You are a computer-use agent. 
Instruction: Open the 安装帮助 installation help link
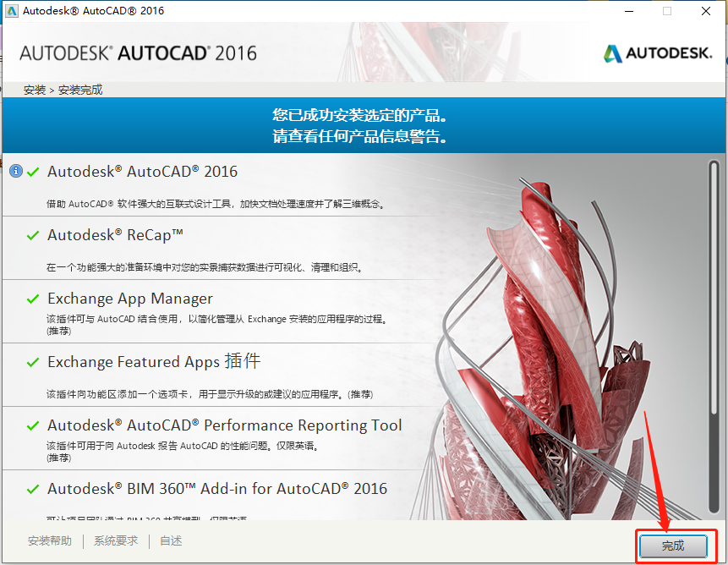(x=50, y=540)
